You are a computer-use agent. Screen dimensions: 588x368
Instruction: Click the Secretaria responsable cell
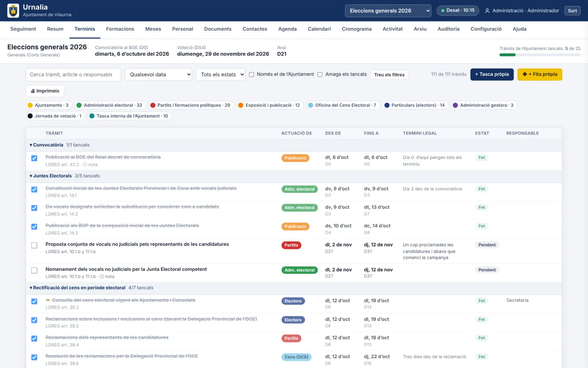pos(517,300)
